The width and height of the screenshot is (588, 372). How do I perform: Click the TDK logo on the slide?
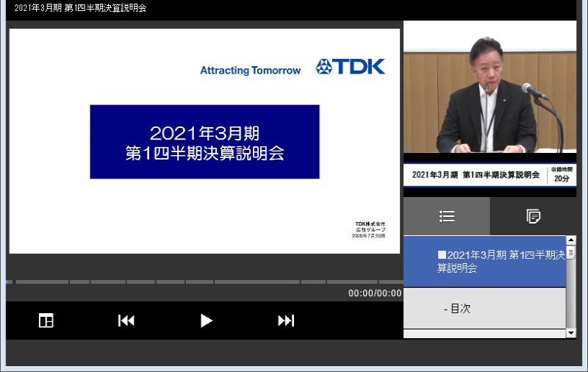click(351, 67)
